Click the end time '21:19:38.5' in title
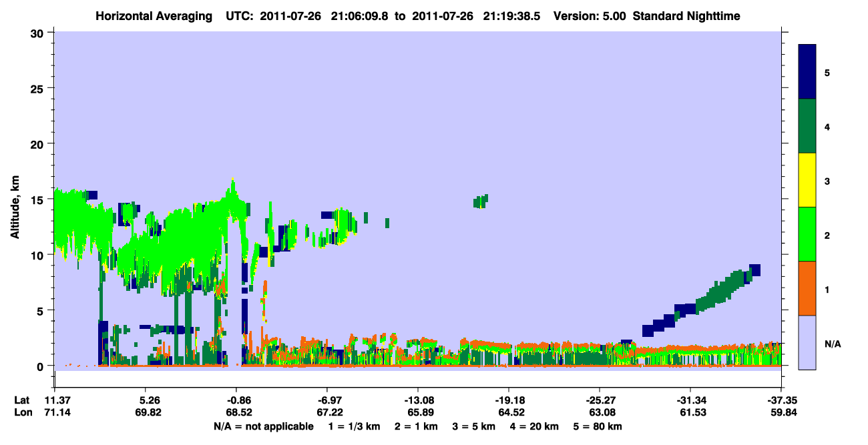The height and width of the screenshot is (445, 868). coord(513,16)
